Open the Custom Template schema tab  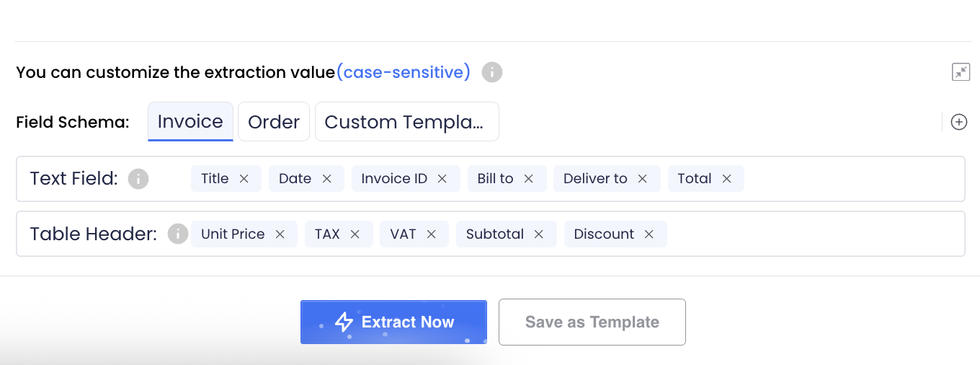406,122
